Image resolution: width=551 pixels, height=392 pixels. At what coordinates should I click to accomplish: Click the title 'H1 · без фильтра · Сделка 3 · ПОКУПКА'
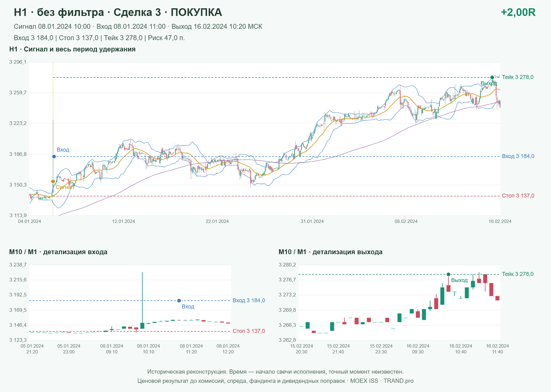click(118, 12)
